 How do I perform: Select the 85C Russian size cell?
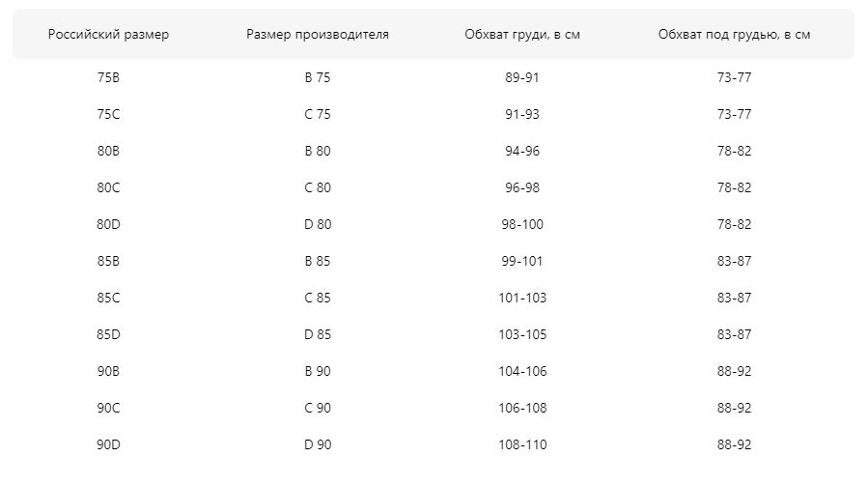tap(108, 298)
